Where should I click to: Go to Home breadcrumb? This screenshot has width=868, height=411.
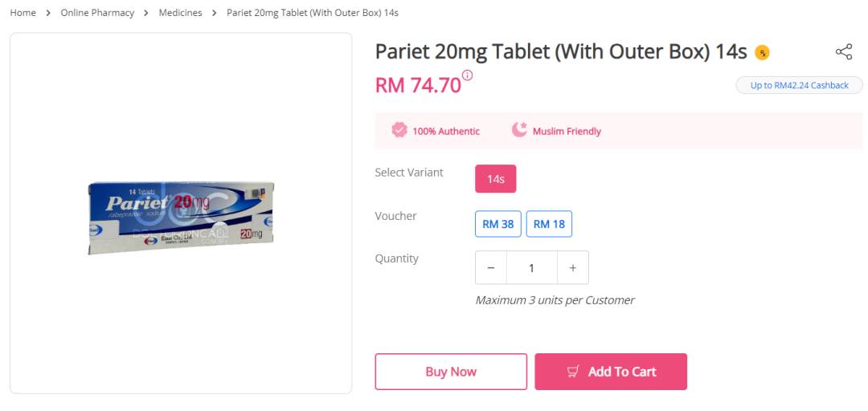tap(23, 13)
